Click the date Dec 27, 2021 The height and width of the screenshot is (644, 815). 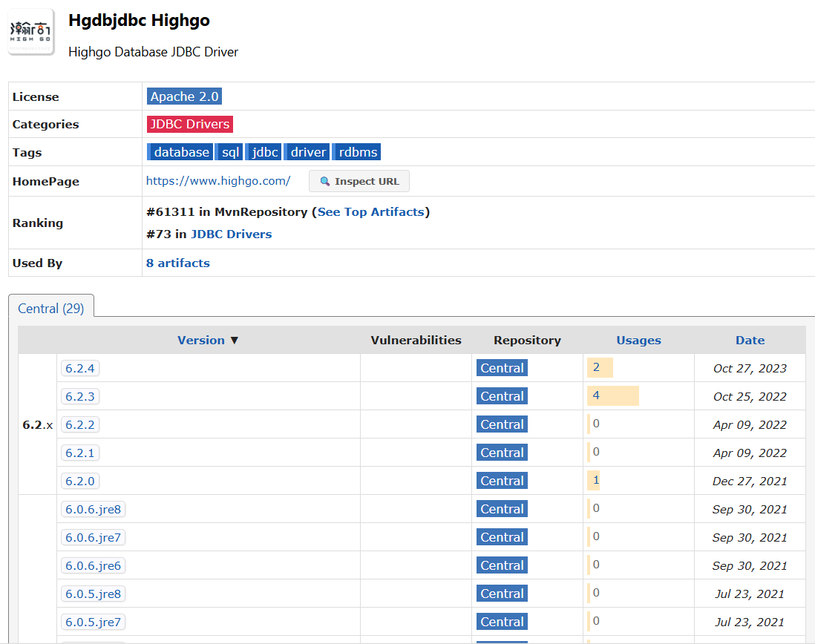[750, 481]
